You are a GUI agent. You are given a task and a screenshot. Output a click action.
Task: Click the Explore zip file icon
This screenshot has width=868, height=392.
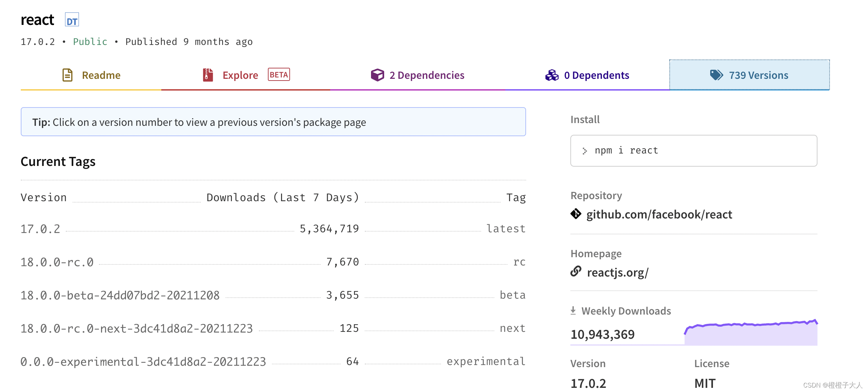pos(208,75)
